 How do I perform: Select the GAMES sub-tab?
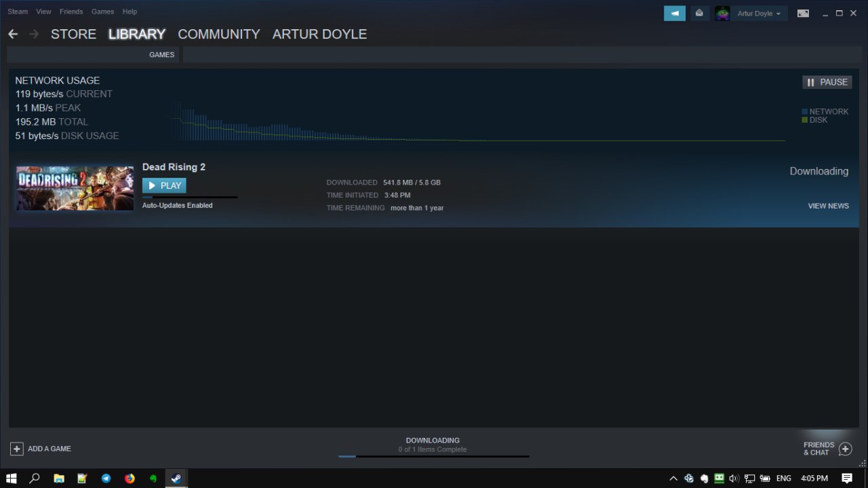[162, 55]
